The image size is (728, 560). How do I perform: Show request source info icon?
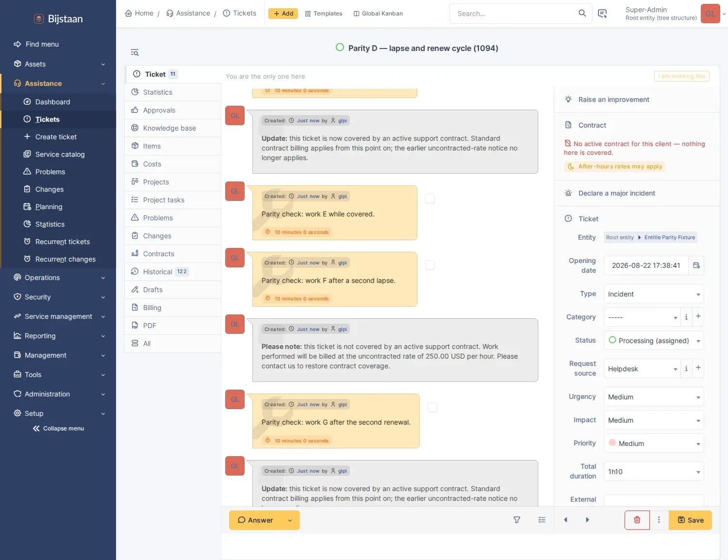tap(686, 368)
